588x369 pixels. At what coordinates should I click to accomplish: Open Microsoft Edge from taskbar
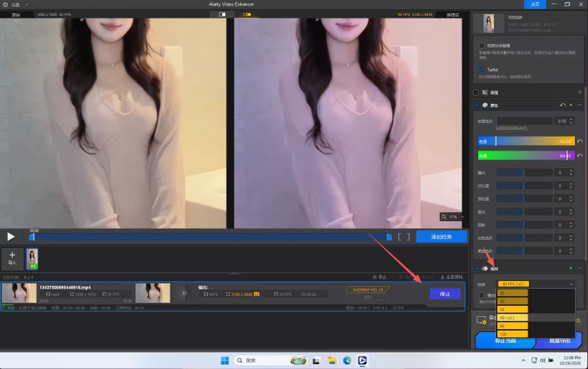pos(347,360)
